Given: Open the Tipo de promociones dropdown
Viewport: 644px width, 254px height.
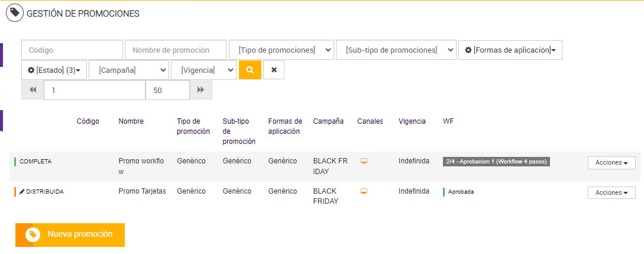Looking at the screenshot, I should click(x=281, y=50).
